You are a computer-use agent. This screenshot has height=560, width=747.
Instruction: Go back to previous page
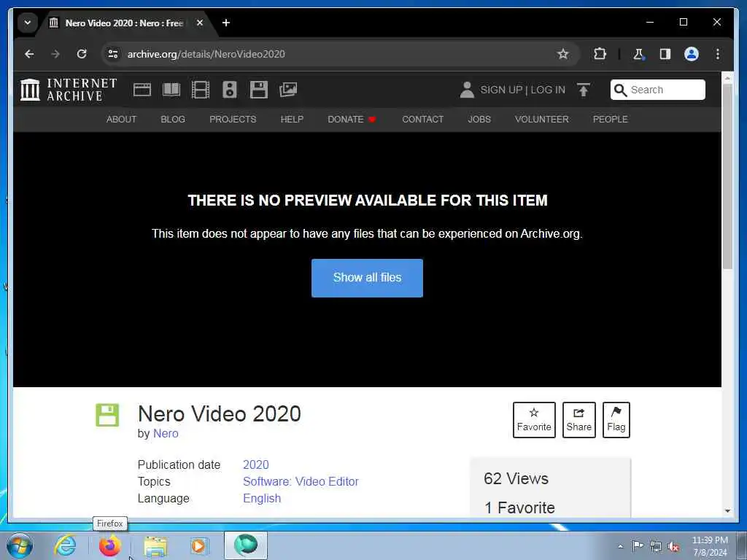pyautogui.click(x=29, y=54)
